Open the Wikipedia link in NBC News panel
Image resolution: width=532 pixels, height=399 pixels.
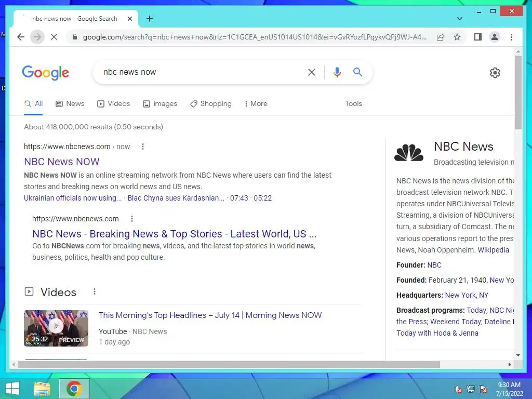[x=494, y=250]
